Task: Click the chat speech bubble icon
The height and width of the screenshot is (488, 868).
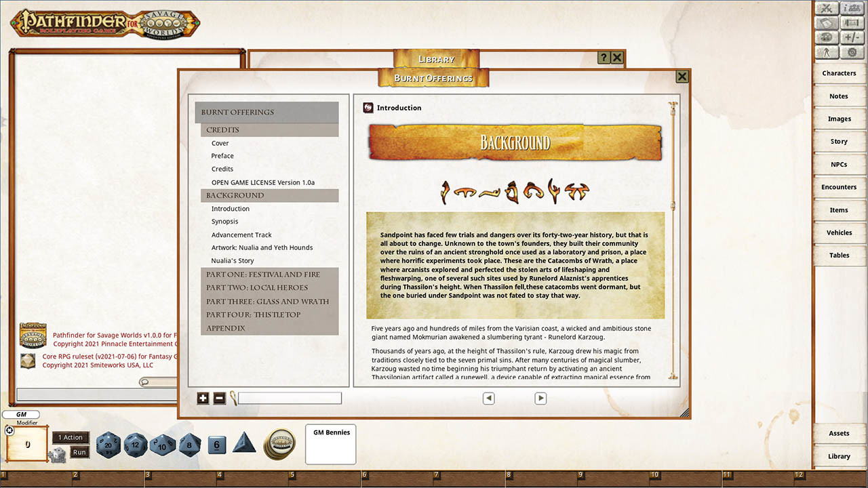Action: [144, 382]
